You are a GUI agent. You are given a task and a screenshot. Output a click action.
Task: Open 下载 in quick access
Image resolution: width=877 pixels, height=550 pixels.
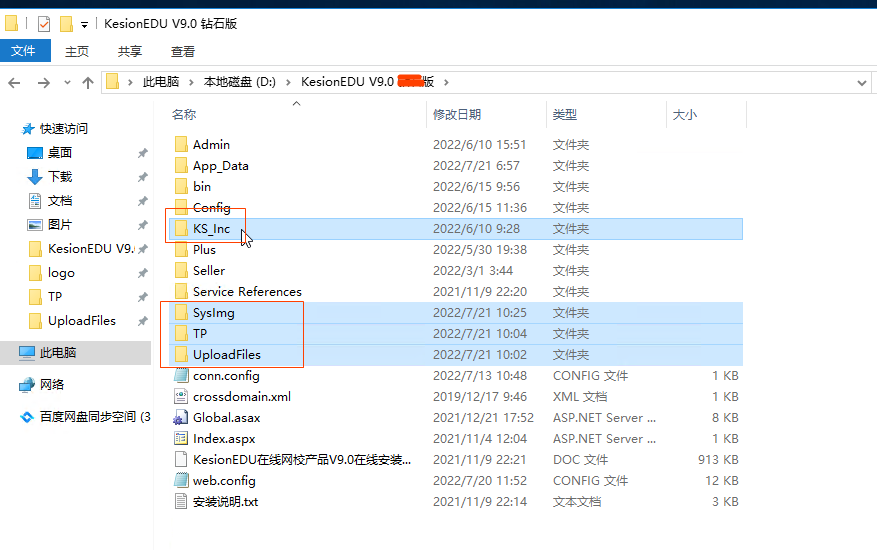tap(60, 177)
